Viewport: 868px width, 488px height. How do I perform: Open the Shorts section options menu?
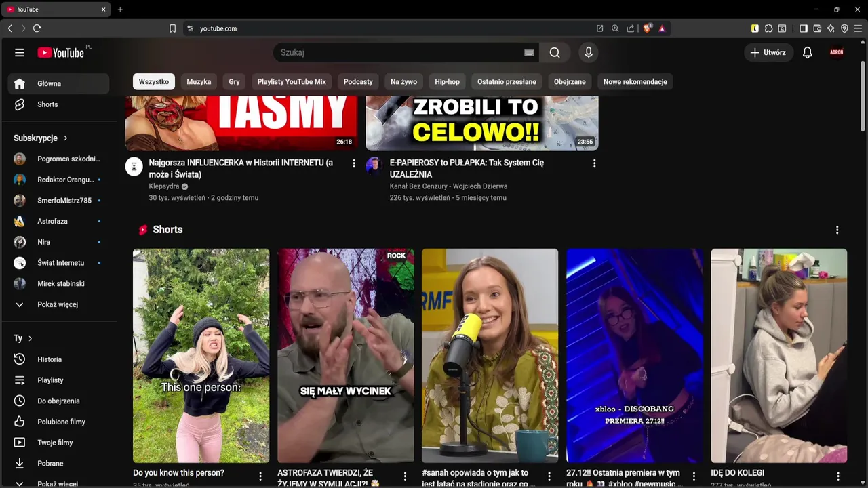pyautogui.click(x=837, y=230)
